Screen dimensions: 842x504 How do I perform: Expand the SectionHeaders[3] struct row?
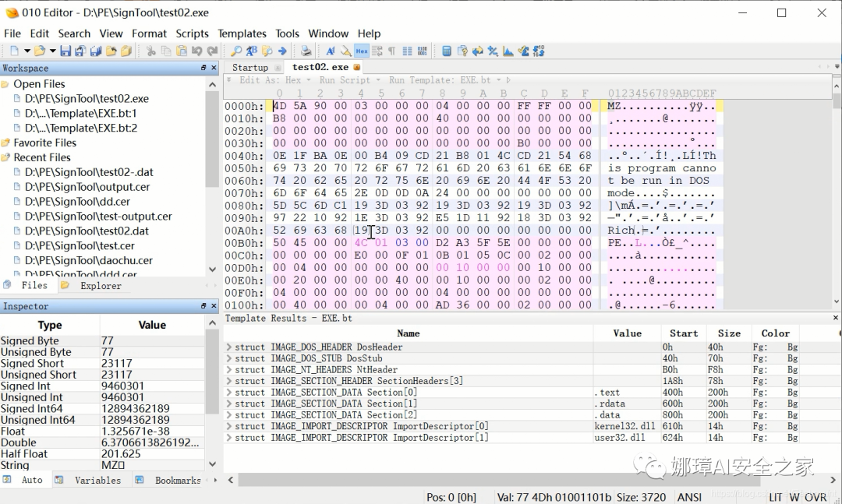tap(229, 381)
